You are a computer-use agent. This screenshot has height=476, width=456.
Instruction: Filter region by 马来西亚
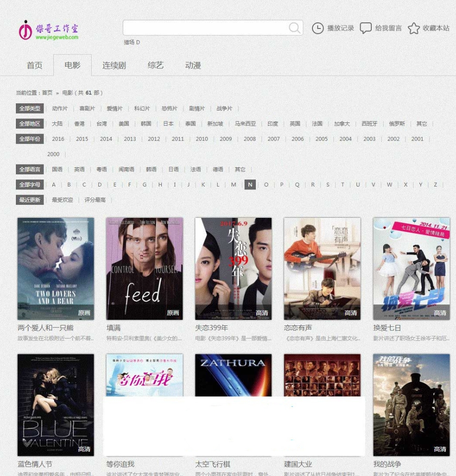click(246, 123)
